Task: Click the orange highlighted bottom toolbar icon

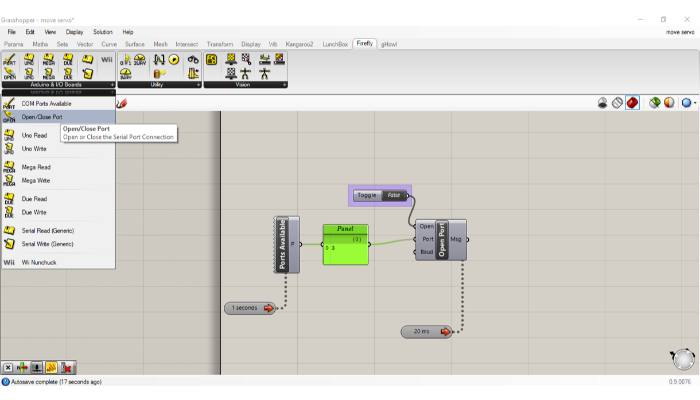Action: point(51,368)
